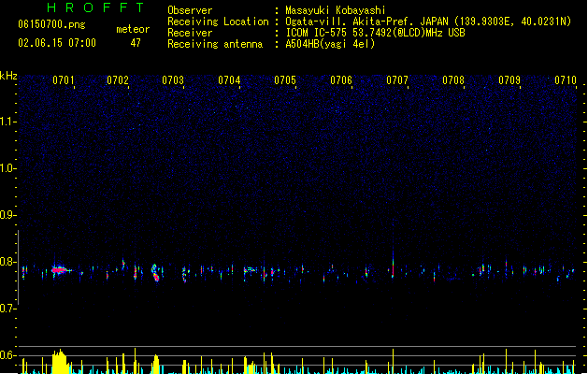588x374 pixels.
Task: Click the 0706 time marker
Action: [341, 80]
